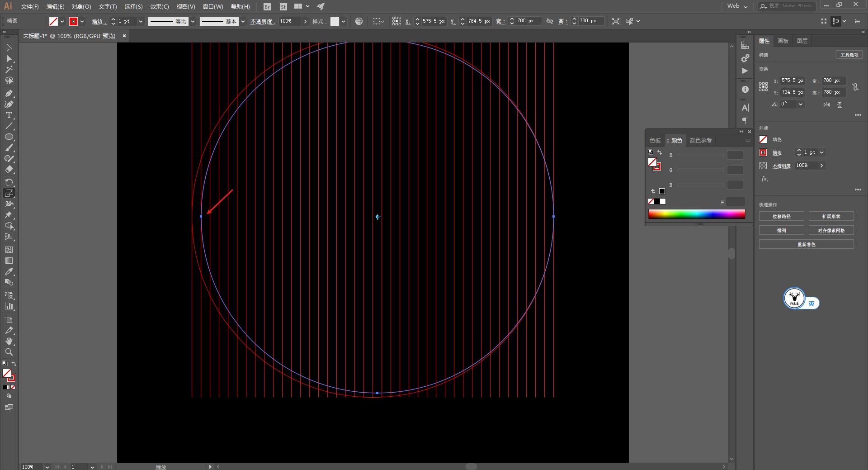868x470 pixels.
Task: Switch to the 图层 tab
Action: (x=802, y=41)
